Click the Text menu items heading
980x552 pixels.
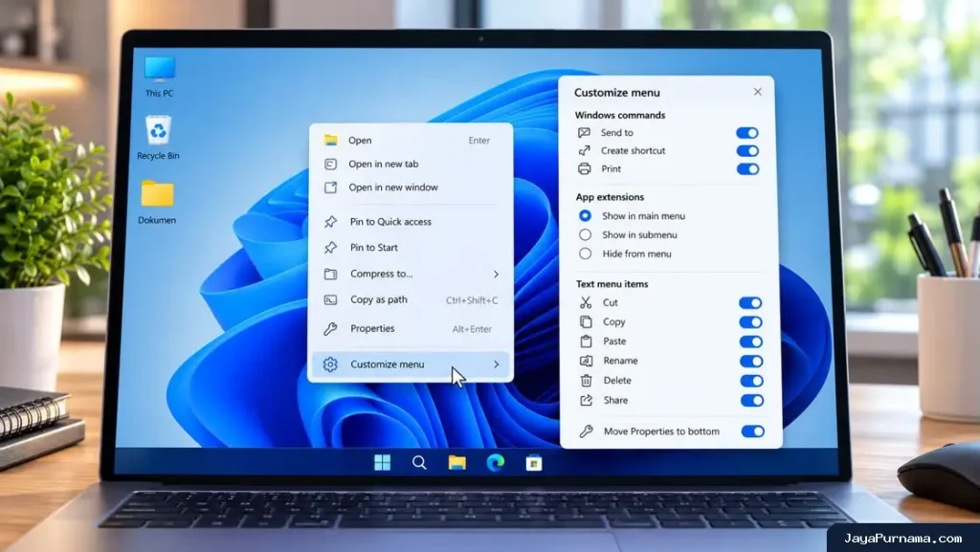click(x=612, y=283)
